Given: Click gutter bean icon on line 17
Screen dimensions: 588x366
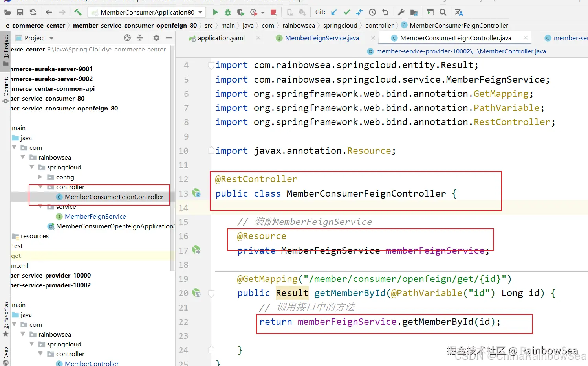Looking at the screenshot, I should coord(196,250).
